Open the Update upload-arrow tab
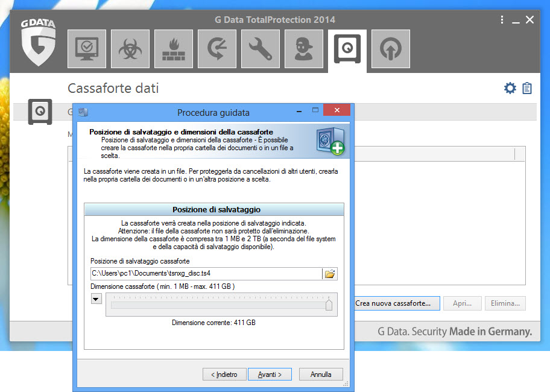550x392 pixels. (391, 49)
